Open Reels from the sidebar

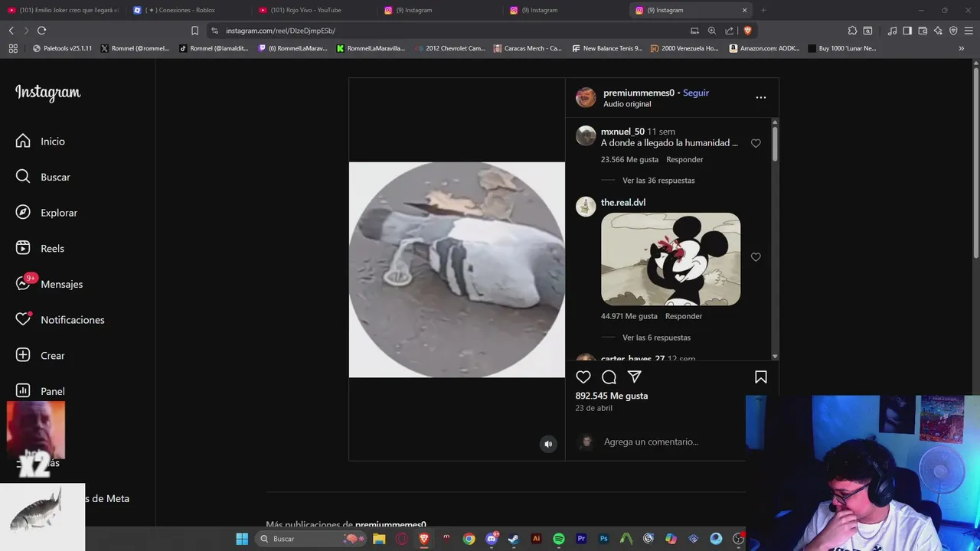coord(40,249)
